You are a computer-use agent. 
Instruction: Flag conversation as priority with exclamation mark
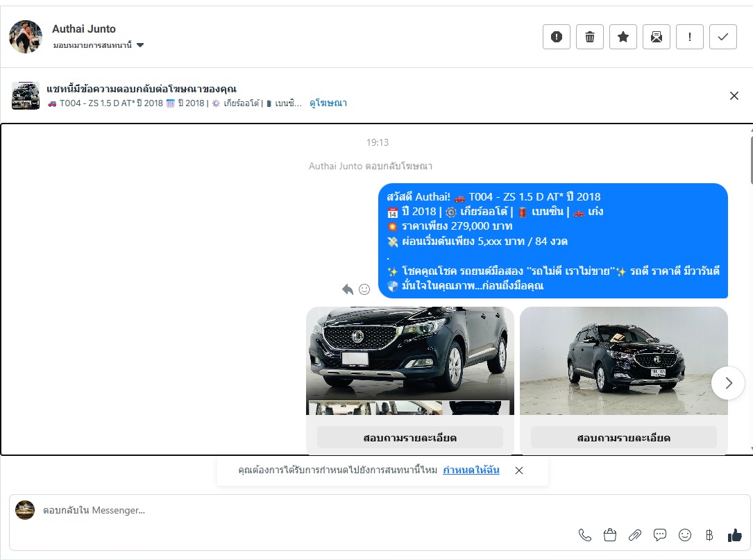pyautogui.click(x=689, y=37)
